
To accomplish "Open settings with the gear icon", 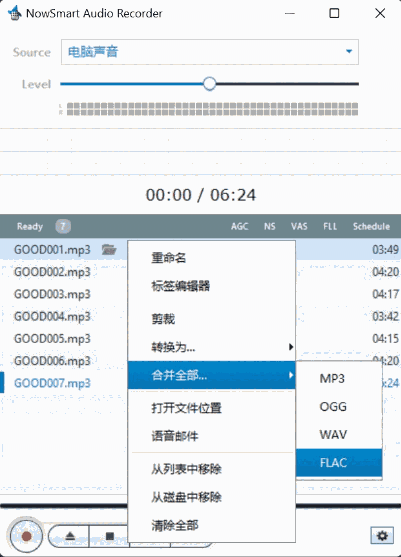I will [382, 535].
